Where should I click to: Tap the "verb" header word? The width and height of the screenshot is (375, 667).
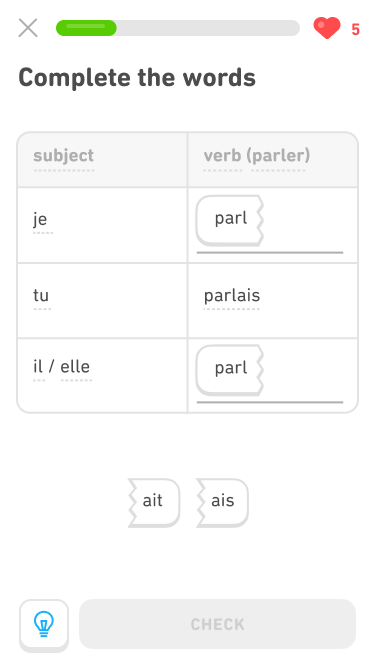[222, 155]
